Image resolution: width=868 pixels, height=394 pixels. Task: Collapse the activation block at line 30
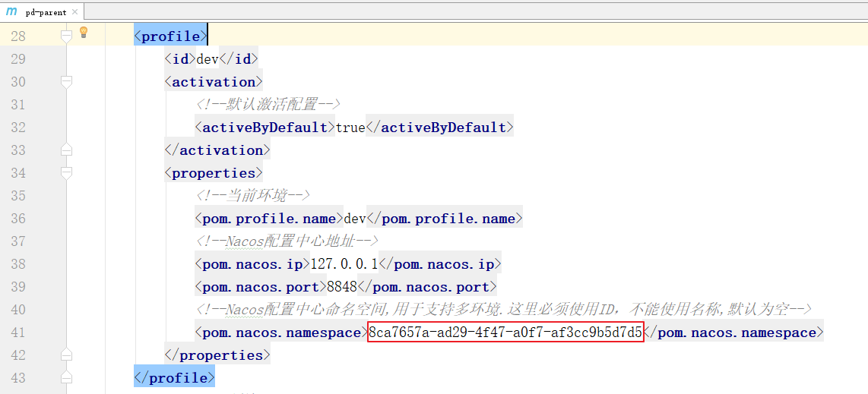(x=66, y=81)
